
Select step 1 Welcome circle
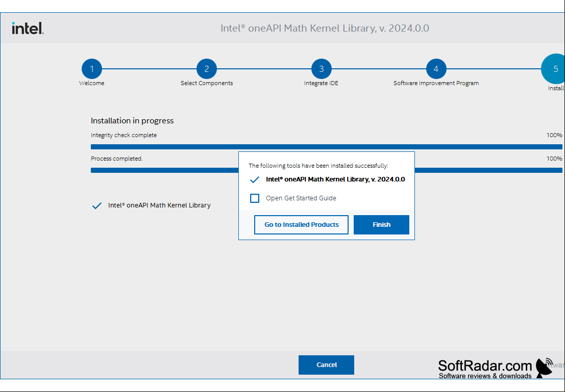coord(92,69)
